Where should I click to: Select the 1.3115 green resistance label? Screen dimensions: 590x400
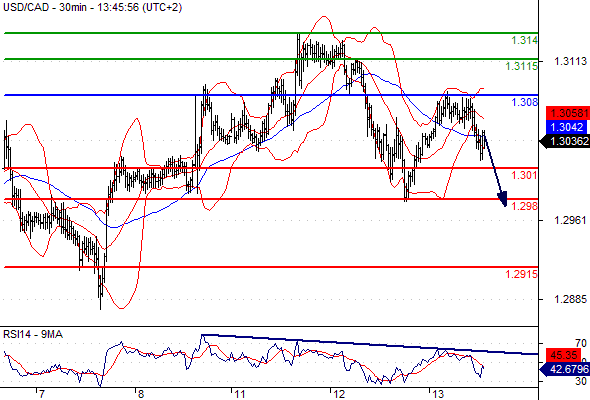[x=521, y=66]
